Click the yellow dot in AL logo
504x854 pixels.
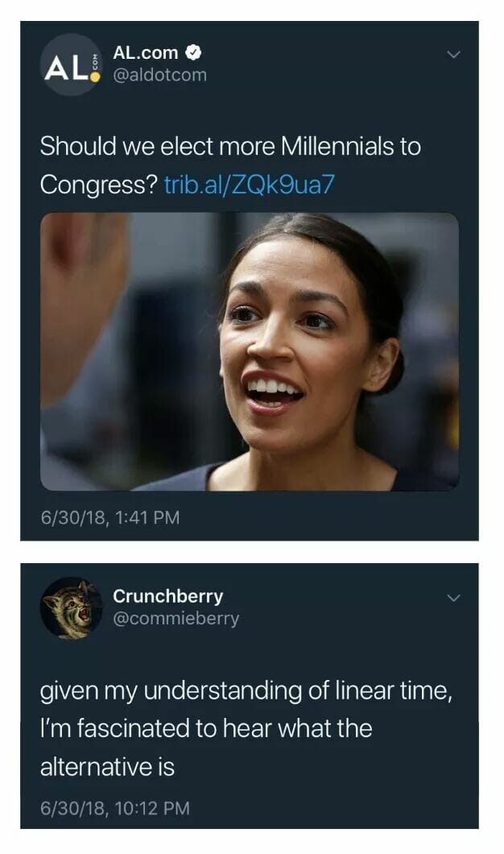[x=95, y=77]
